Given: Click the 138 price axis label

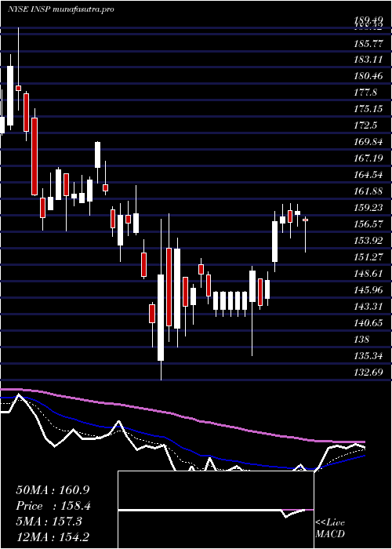Looking at the screenshot, I should pos(362,340).
